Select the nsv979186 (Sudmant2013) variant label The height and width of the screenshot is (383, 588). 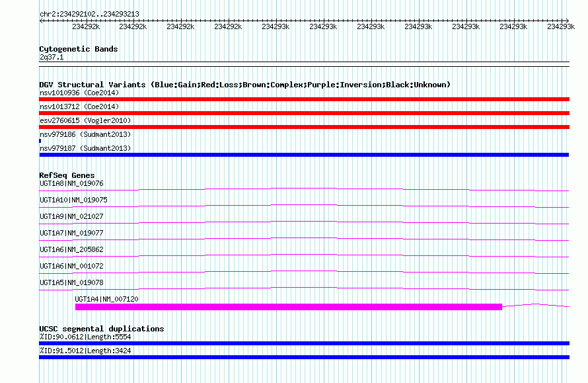(85, 134)
